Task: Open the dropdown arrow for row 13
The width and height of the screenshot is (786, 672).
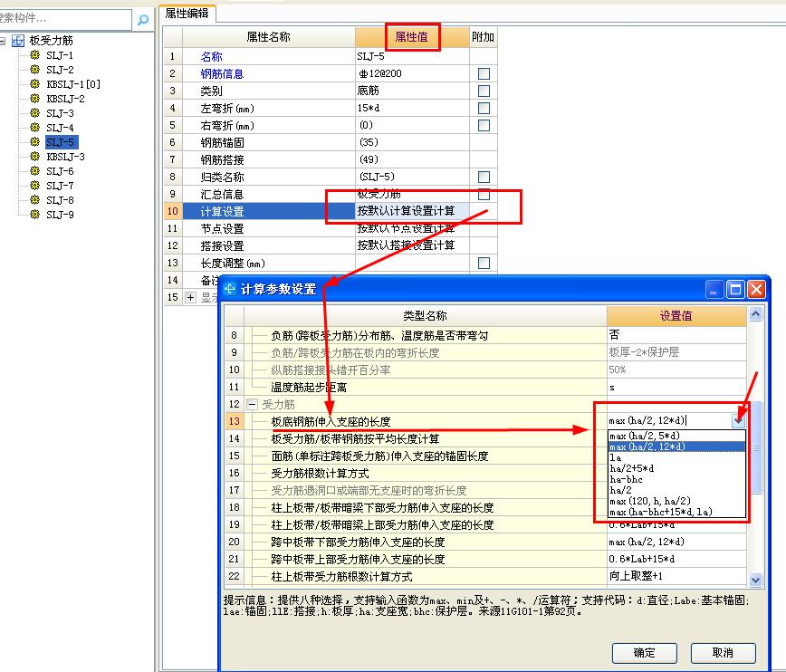Action: point(738,421)
